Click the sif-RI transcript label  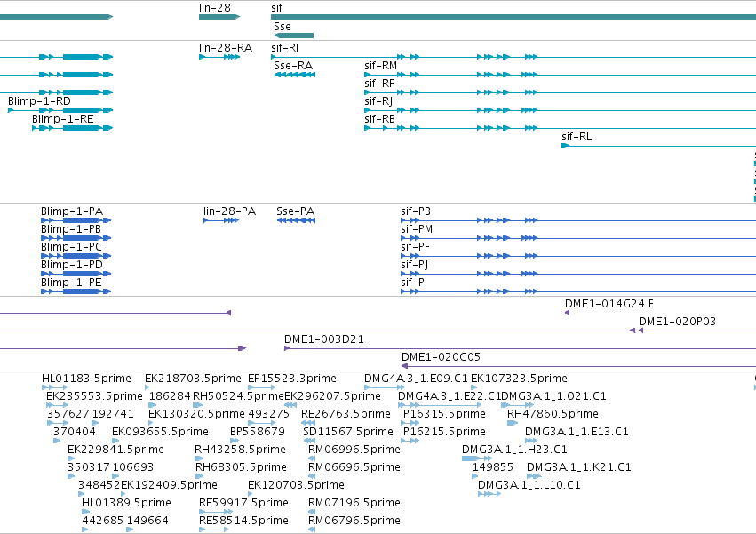[x=284, y=47]
